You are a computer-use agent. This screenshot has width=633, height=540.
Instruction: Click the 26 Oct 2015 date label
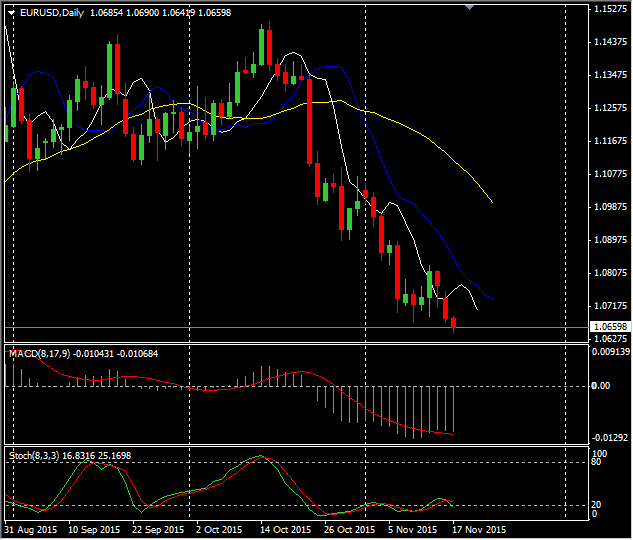350,530
